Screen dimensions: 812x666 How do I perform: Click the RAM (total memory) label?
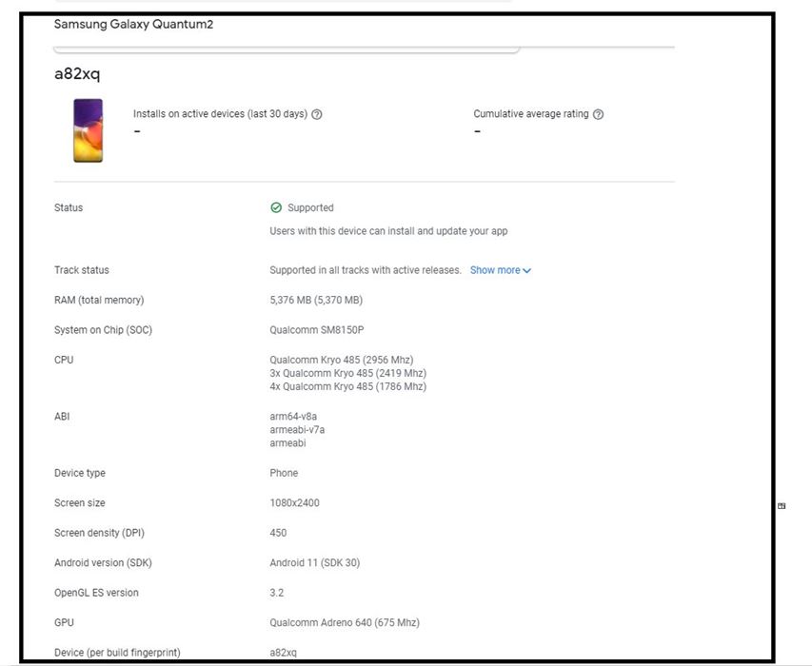pos(99,300)
